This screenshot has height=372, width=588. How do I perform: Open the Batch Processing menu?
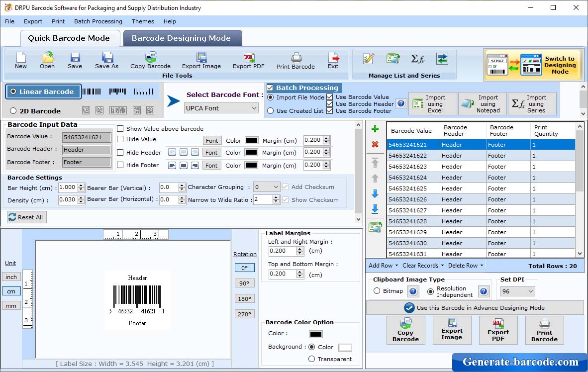tap(98, 21)
